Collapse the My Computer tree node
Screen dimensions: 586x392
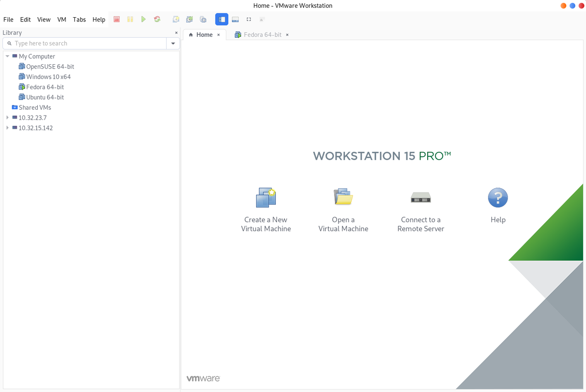tap(7, 56)
